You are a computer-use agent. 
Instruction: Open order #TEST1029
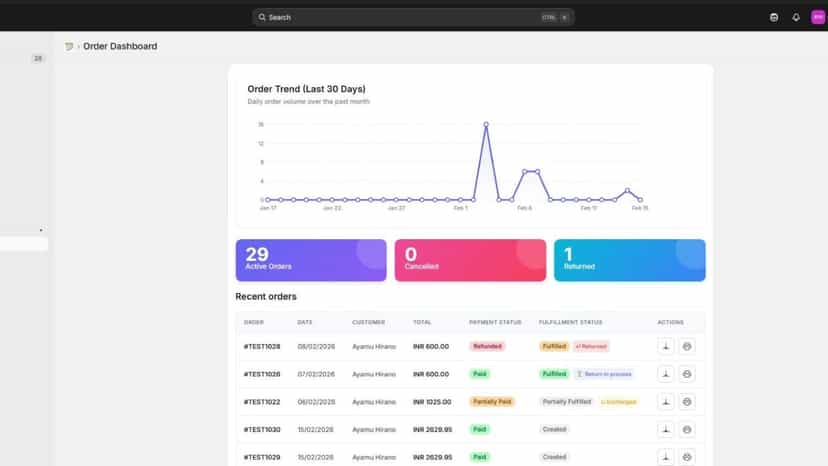[x=262, y=457]
